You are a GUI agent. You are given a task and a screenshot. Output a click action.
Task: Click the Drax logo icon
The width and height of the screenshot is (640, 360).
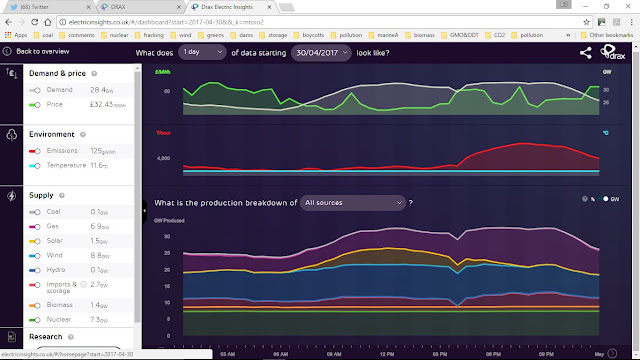click(612, 52)
